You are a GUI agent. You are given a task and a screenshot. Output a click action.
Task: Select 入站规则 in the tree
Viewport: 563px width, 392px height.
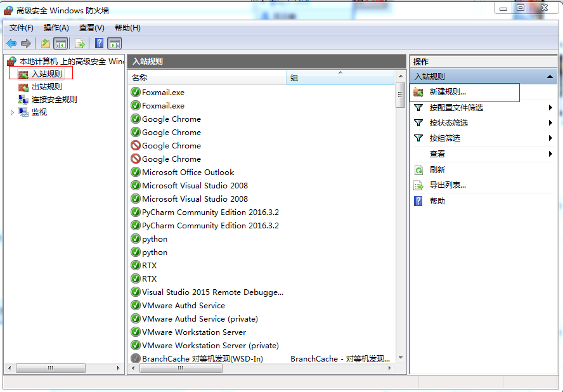tap(47, 74)
